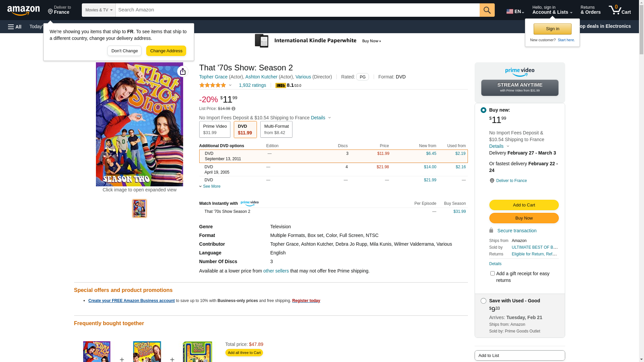
Task: Open the shopping cart
Action: (620, 10)
